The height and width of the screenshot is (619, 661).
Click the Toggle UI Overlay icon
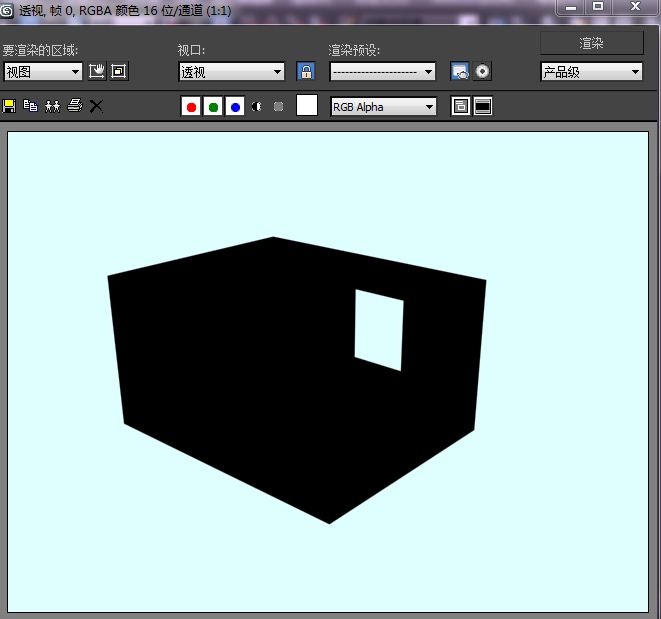[460, 106]
